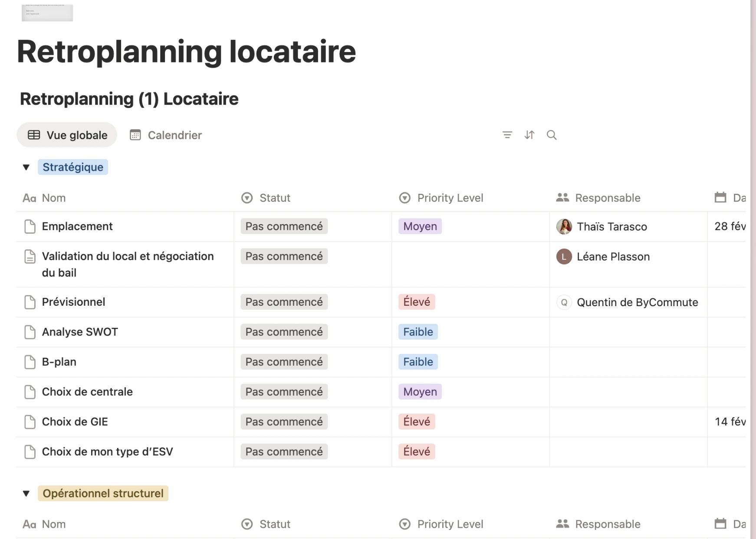
Task: Open the Retroplanning (1) Locataire database title
Action: [129, 99]
